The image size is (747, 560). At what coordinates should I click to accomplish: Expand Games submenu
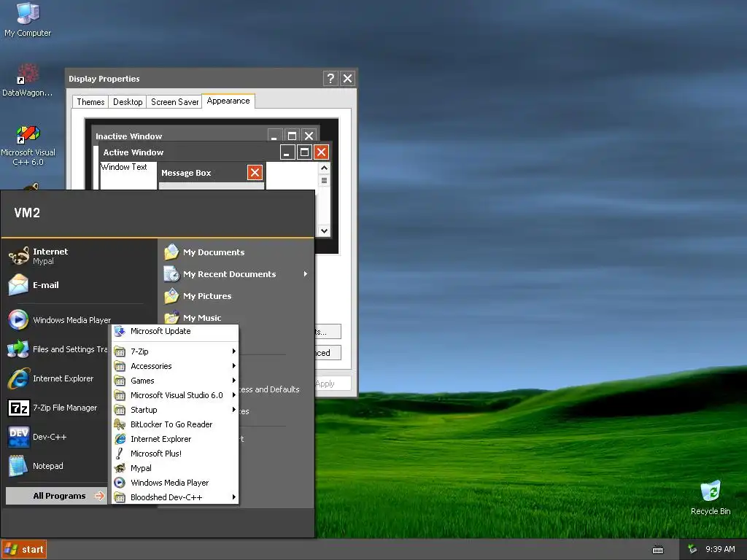coord(175,381)
